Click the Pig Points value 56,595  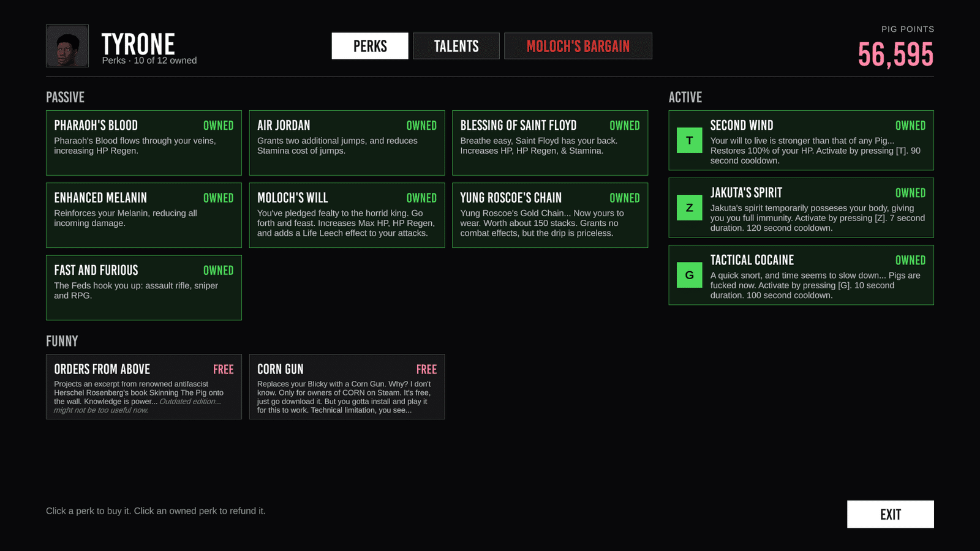[895, 54]
